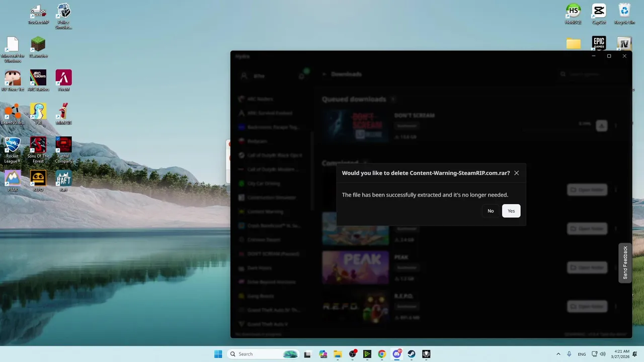Open the options menu for the DON'T SCREAM row
644x362 pixels.
[x=616, y=125]
